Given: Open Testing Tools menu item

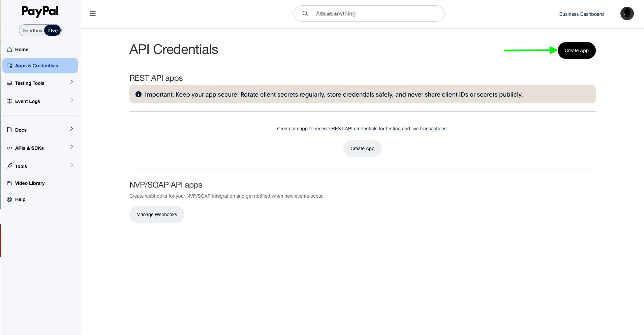Looking at the screenshot, I should coord(40,83).
